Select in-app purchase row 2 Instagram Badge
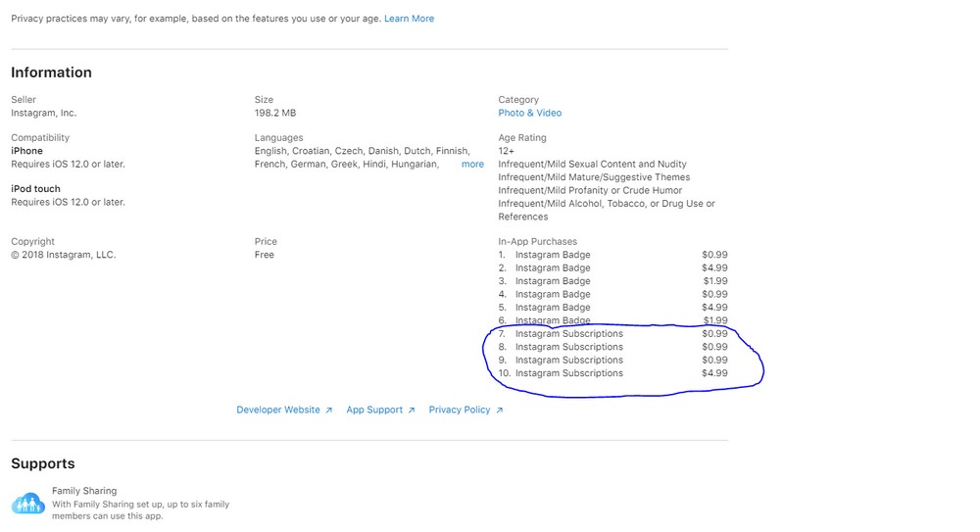 [612, 268]
